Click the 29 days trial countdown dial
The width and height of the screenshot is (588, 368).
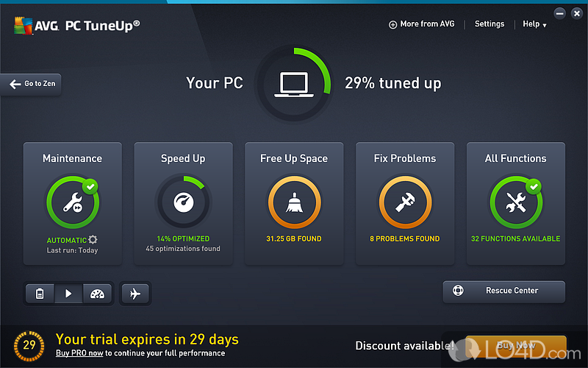[x=29, y=346]
